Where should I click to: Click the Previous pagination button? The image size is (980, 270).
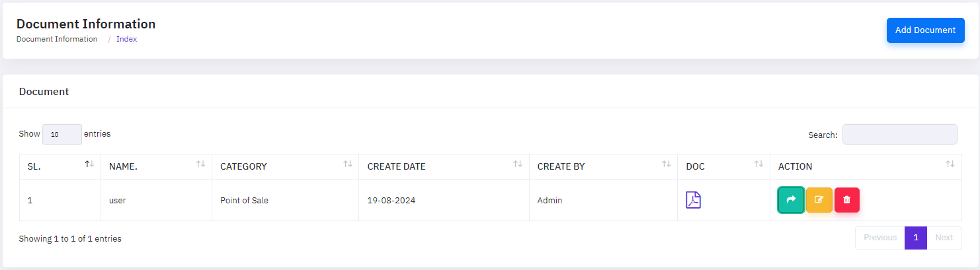879,238
